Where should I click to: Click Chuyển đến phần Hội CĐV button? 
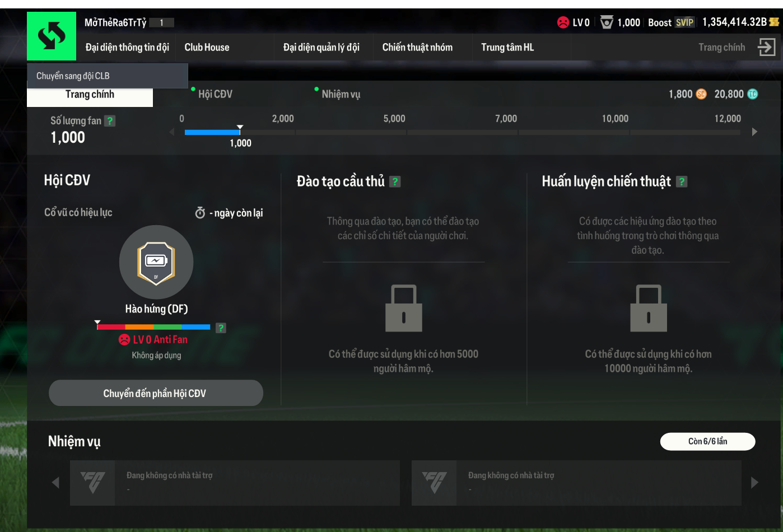(156, 393)
